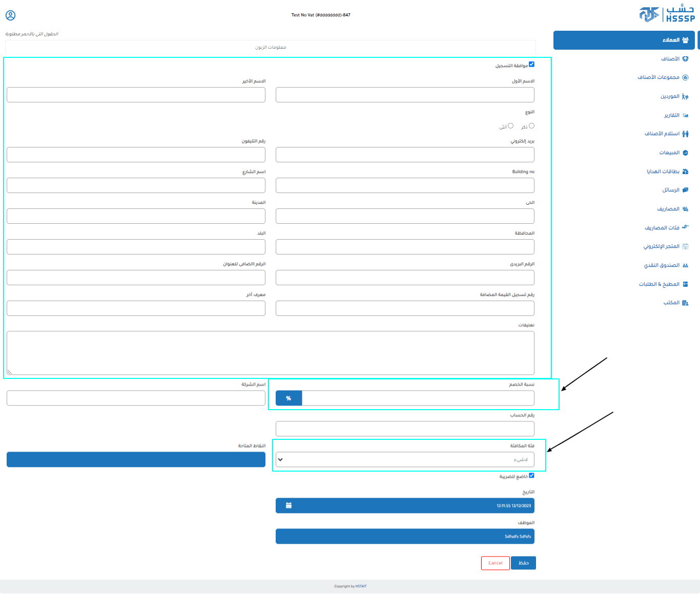Select the female gender radio button
The image size is (700, 594).
pyautogui.click(x=510, y=126)
